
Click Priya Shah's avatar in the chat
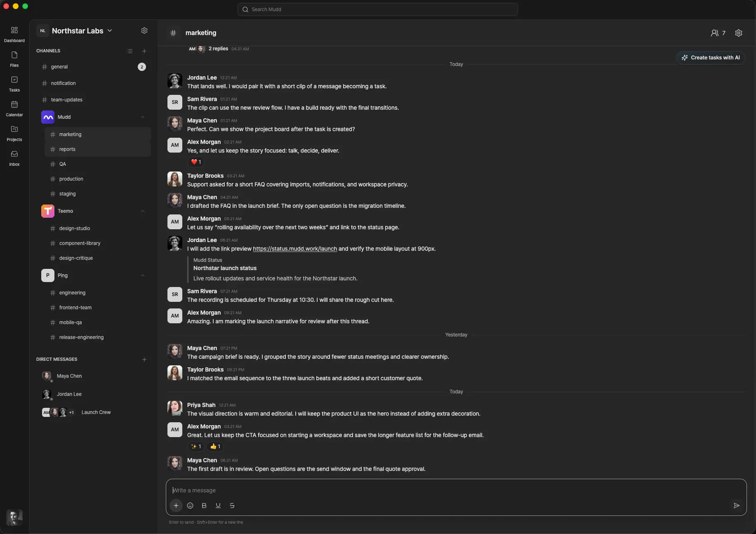coord(175,408)
